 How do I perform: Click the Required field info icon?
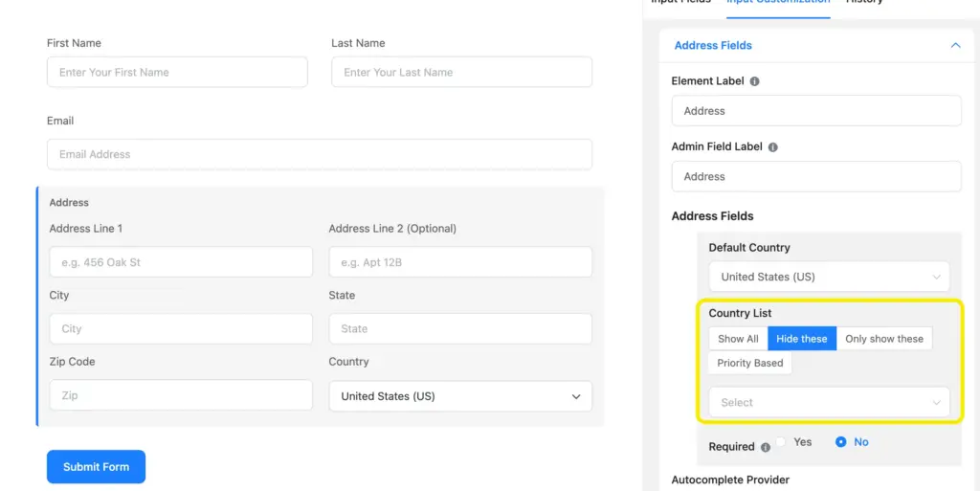tap(765, 447)
